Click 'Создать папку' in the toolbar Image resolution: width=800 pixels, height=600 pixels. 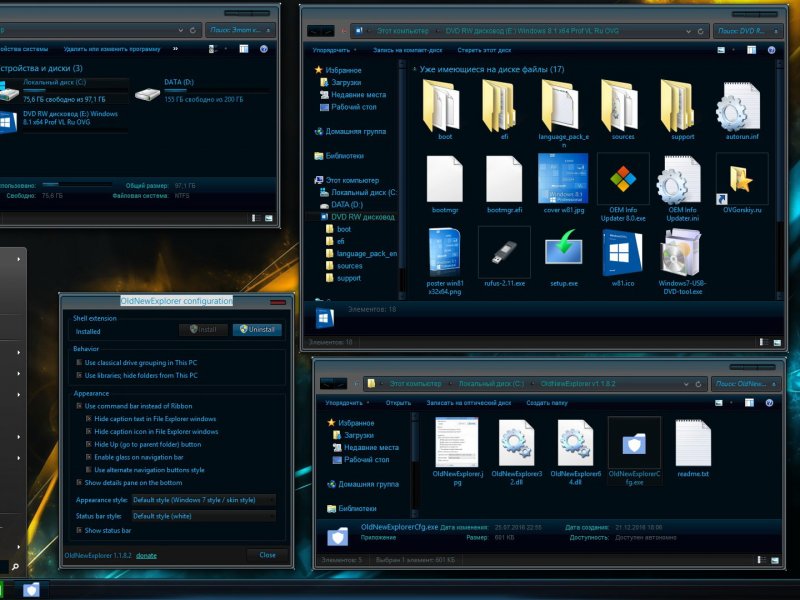tap(546, 403)
